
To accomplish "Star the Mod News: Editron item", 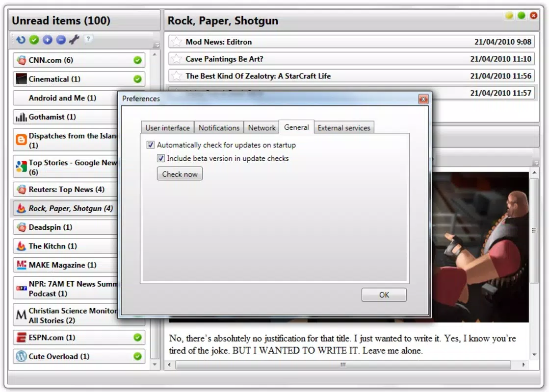I will pyautogui.click(x=177, y=42).
